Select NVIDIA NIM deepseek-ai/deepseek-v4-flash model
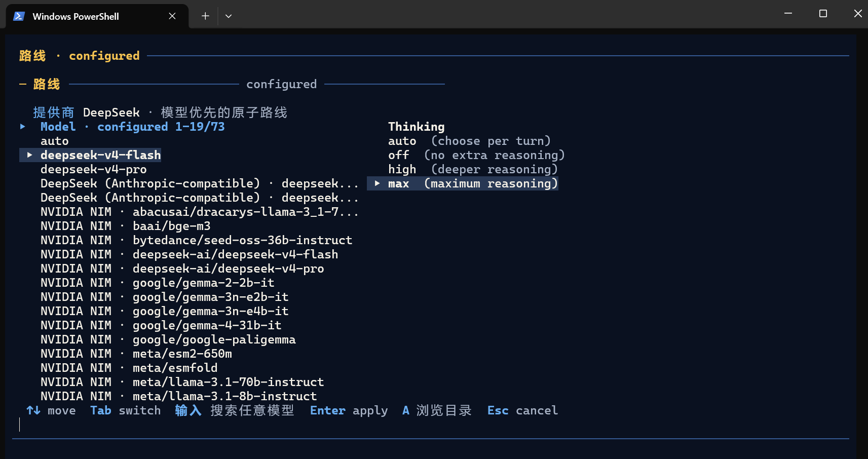This screenshot has width=868, height=459. (189, 254)
